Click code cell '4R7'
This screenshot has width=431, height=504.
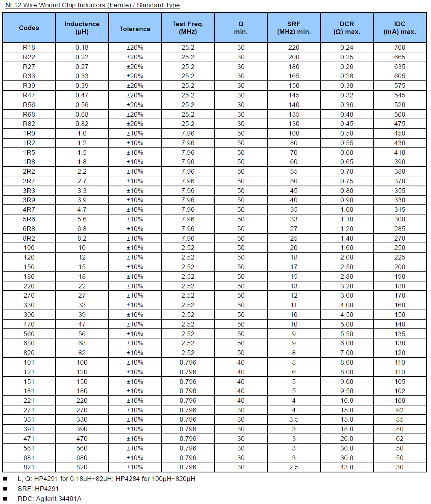coord(29,209)
